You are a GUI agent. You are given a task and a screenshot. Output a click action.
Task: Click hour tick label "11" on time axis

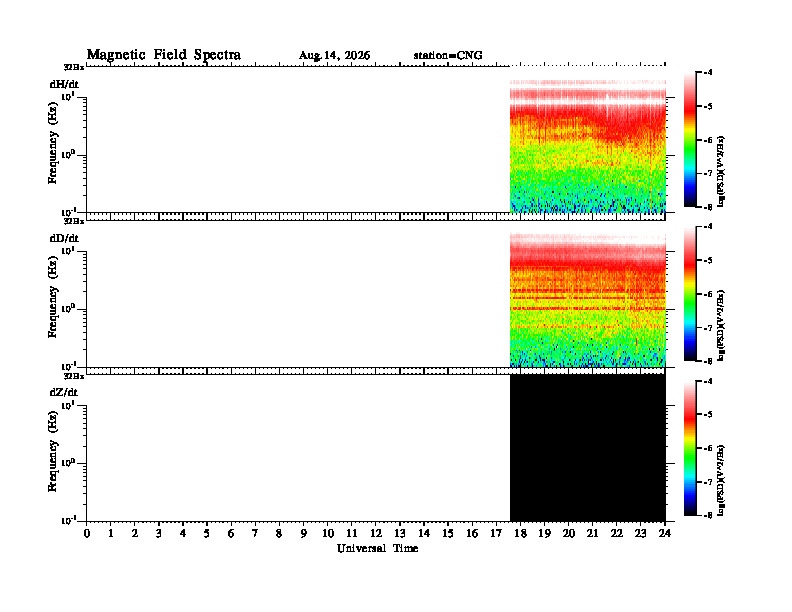pos(352,534)
